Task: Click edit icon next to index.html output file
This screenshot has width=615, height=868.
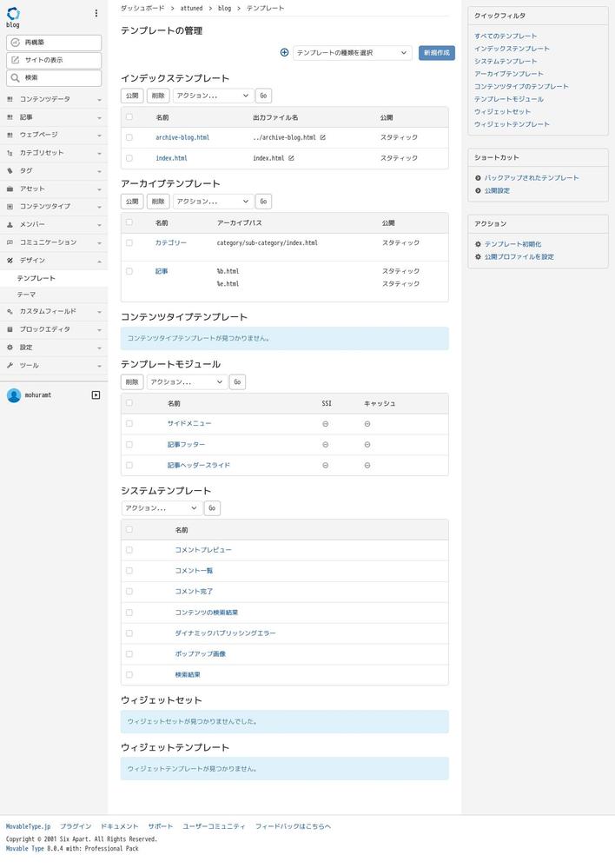Action: pos(291,158)
